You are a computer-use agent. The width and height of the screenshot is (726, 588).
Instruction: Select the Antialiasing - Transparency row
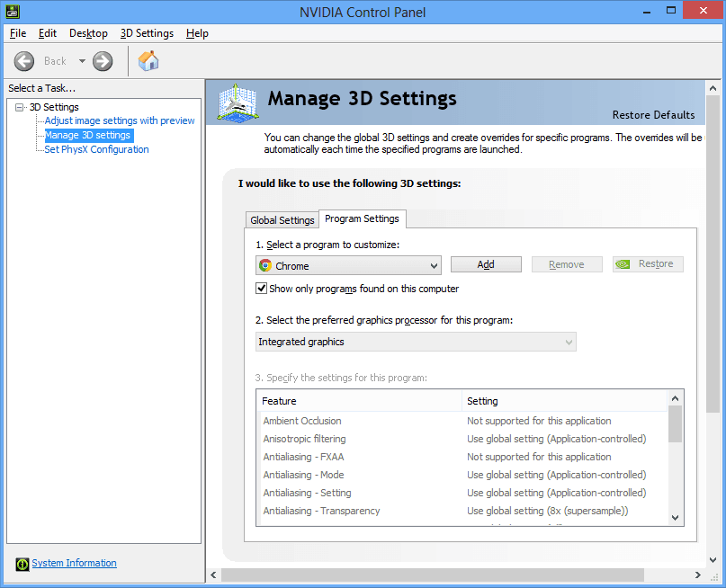tap(462, 511)
